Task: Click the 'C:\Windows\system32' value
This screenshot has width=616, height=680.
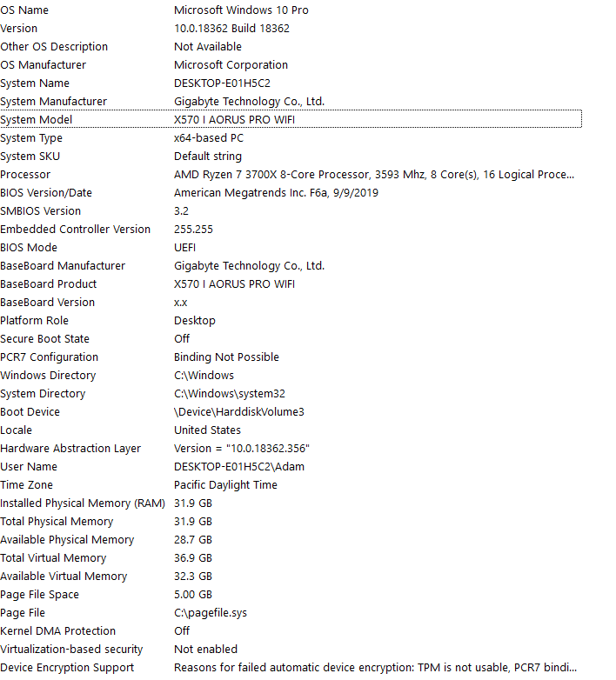Action: [230, 393]
